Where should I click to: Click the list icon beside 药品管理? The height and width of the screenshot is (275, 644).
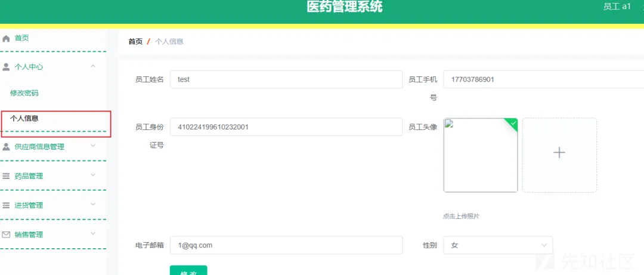[6, 176]
